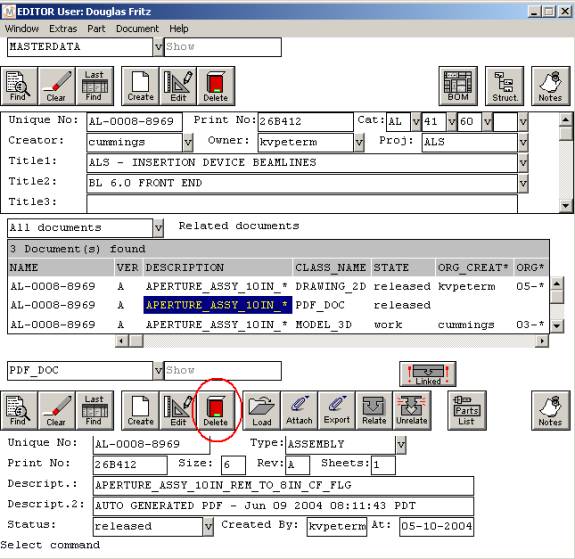Click the Export icon
This screenshot has width=575, height=559.
[337, 410]
